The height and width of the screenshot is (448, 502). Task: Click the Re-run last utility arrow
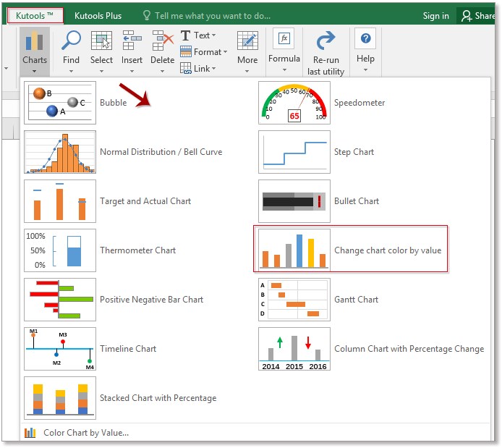(326, 41)
